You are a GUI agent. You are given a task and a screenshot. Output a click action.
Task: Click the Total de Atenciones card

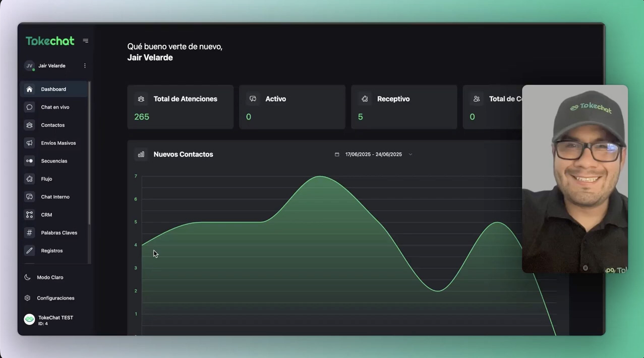point(180,107)
